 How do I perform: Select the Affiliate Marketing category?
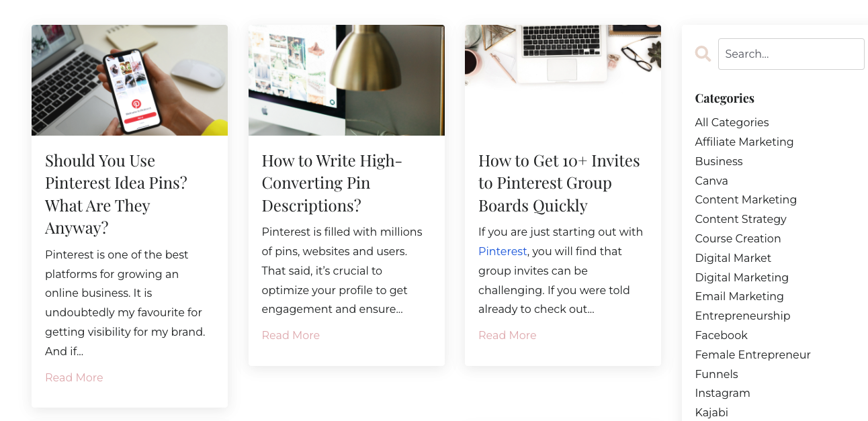pyautogui.click(x=744, y=142)
